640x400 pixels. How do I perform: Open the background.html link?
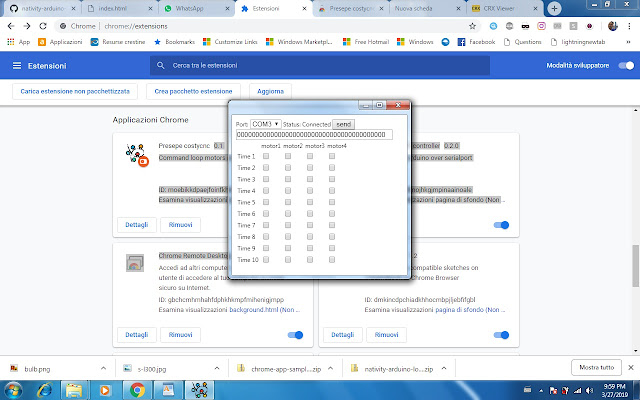click(x=264, y=310)
